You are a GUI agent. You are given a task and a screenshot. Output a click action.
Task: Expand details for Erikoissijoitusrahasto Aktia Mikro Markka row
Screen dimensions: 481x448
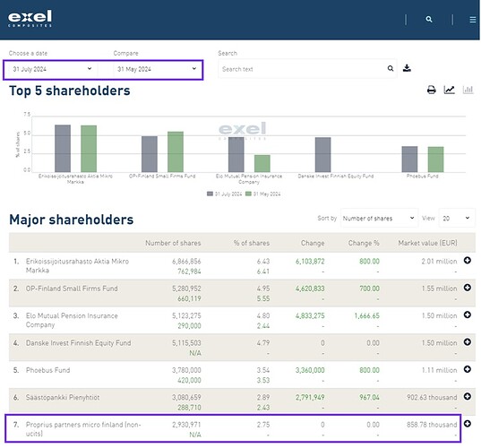click(468, 261)
